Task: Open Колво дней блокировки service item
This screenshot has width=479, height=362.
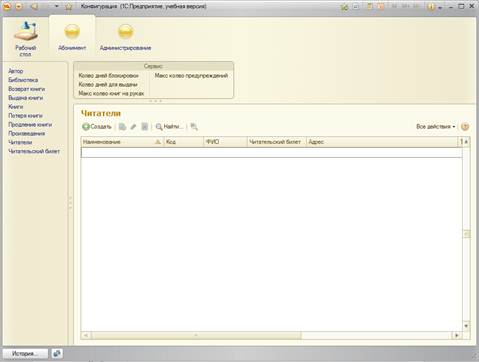Action: 108,76
